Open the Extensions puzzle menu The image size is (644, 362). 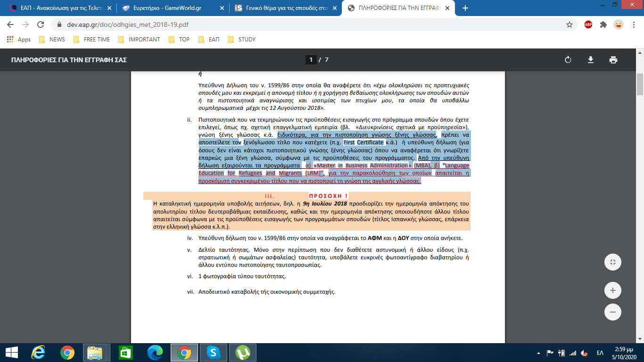coord(603,25)
